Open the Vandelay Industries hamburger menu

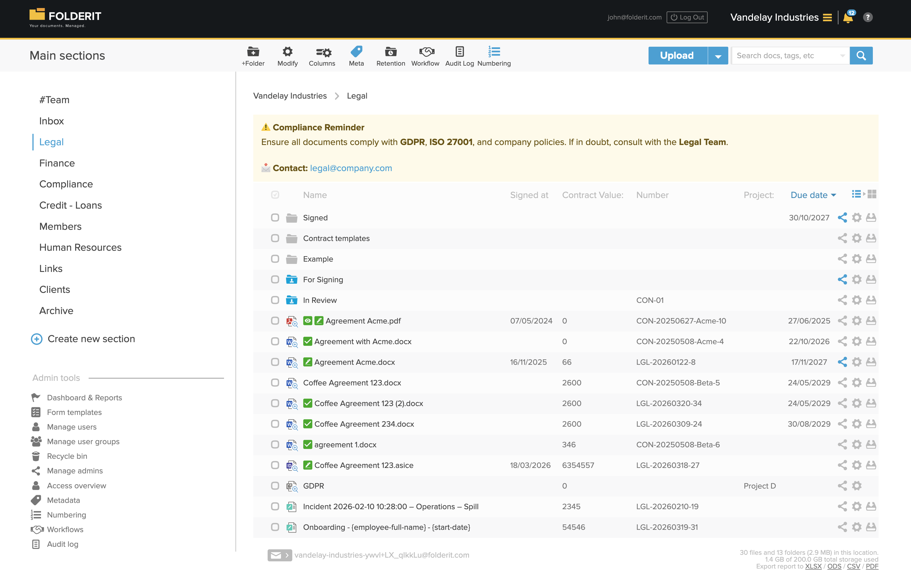(827, 17)
